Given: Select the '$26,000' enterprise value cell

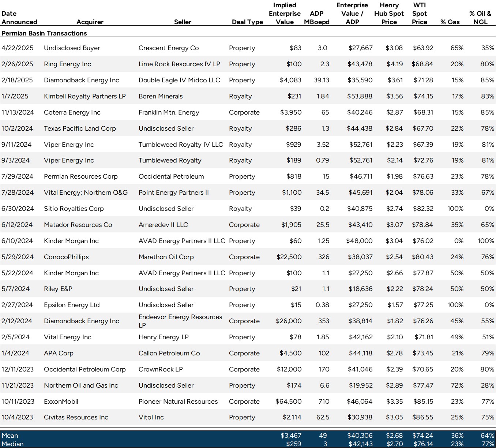Looking at the screenshot, I should tap(289, 321).
